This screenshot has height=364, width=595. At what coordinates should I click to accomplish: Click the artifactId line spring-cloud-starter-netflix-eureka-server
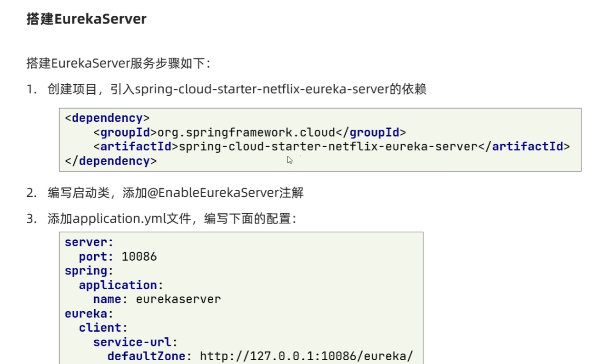(331, 147)
